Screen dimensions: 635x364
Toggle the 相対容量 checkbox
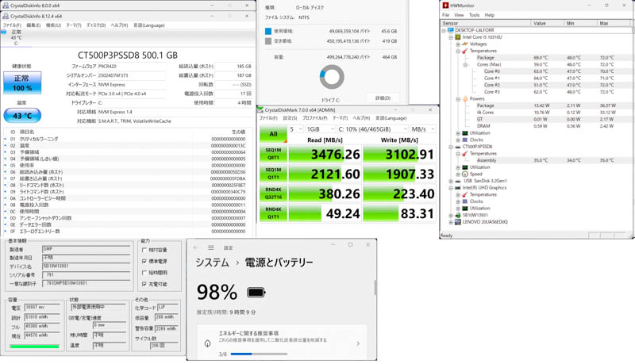pyautogui.click(x=144, y=251)
